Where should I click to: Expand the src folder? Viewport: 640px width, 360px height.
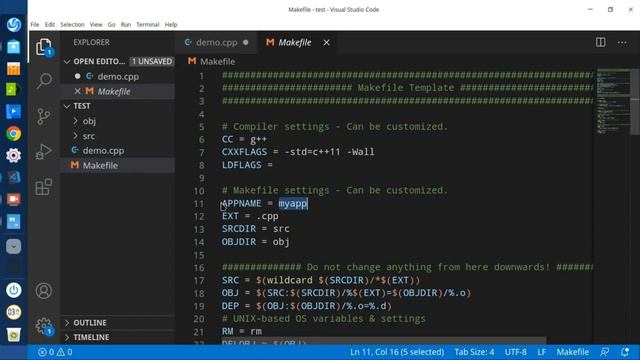click(76, 136)
